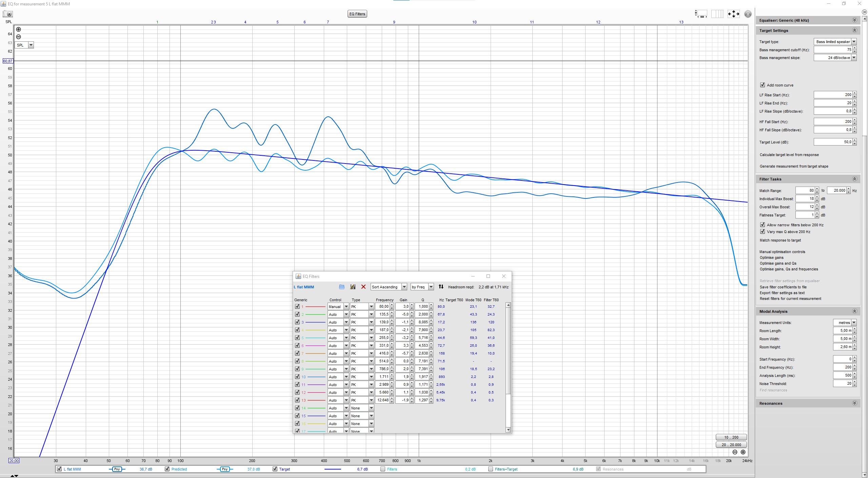
Task: Increase Q of filter 7 spinner
Action: (431, 352)
